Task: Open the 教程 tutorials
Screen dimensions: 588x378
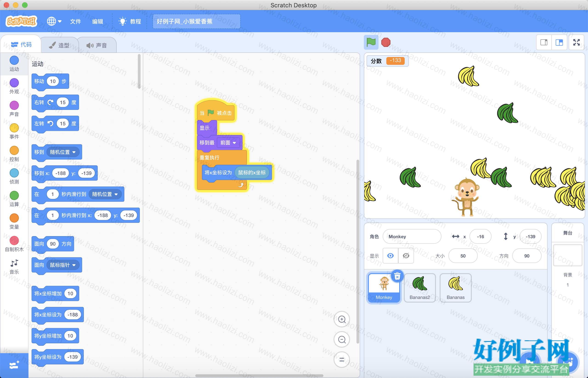Action: (x=130, y=21)
